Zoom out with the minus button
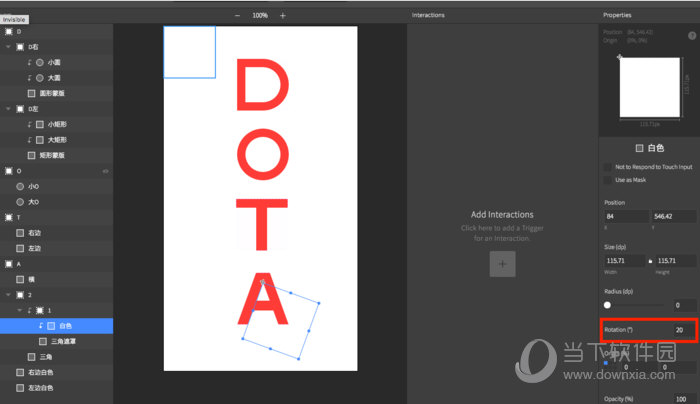The image size is (700, 404). 238,16
